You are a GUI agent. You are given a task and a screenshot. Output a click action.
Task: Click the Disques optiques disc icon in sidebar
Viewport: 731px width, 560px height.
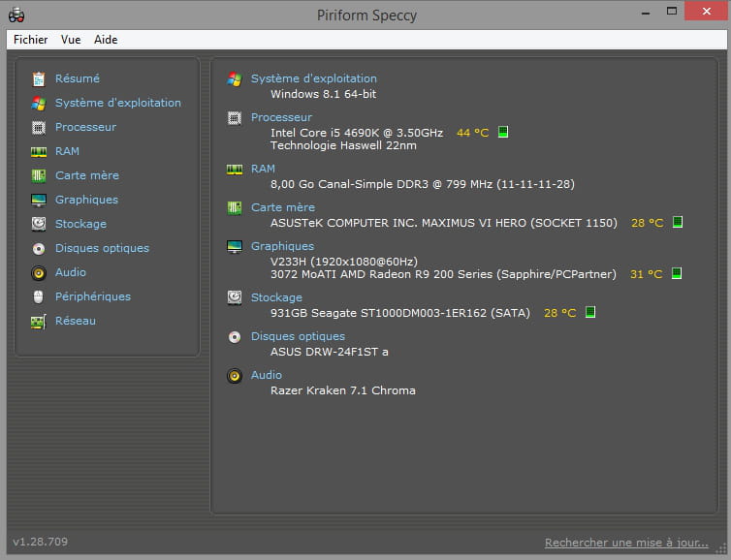pyautogui.click(x=39, y=248)
